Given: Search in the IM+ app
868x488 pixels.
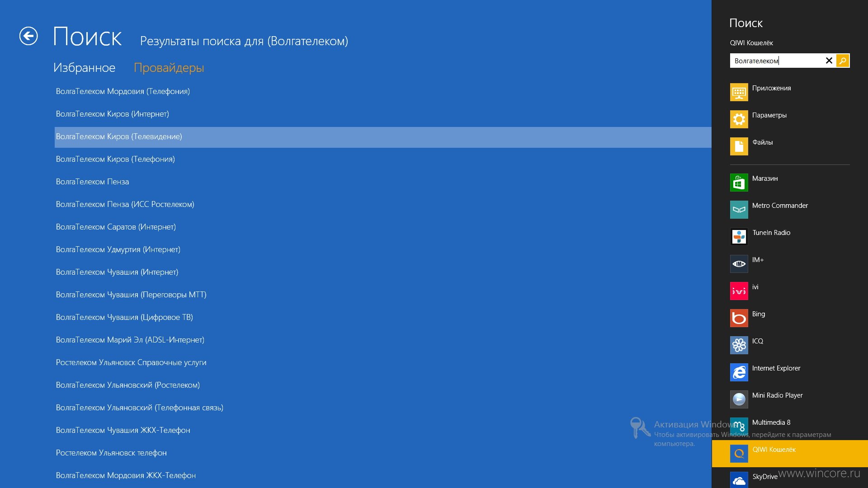Looking at the screenshot, I should coord(790,264).
